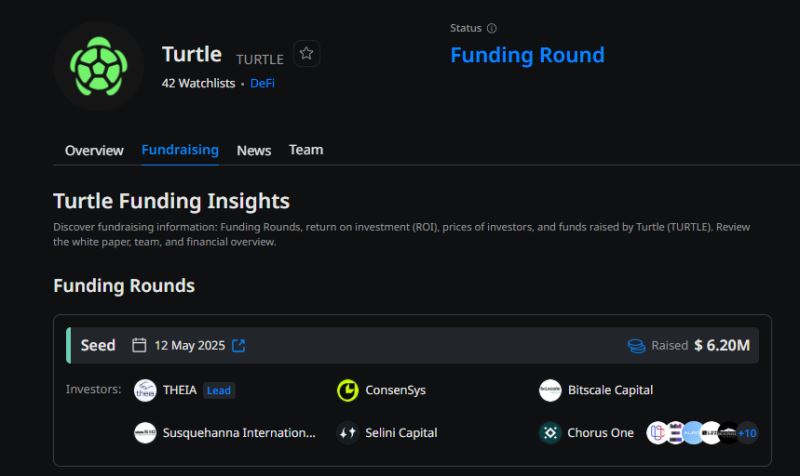
Task: Open the DeFi category link
Action: pos(262,83)
